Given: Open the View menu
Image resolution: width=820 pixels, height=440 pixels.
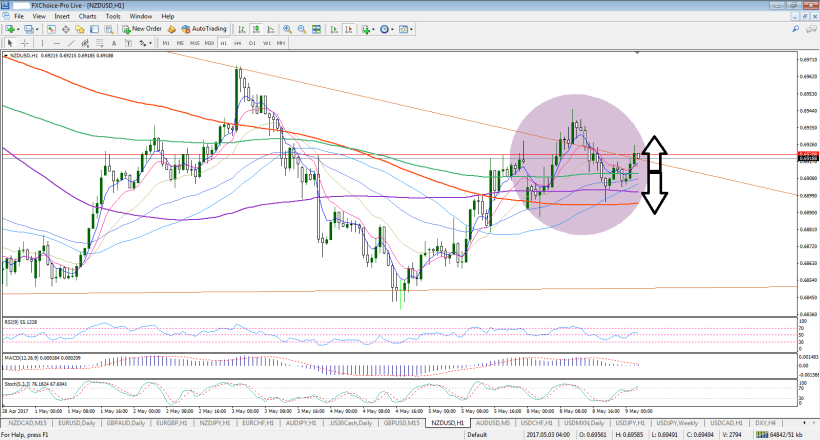Looking at the screenshot, I should click(39, 16).
